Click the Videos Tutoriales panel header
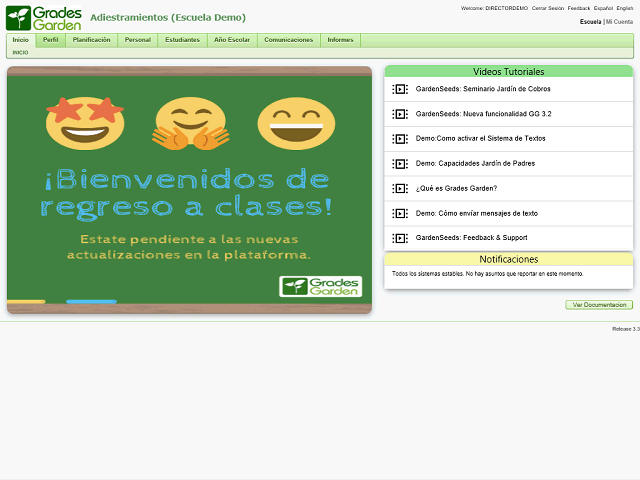 tap(509, 71)
